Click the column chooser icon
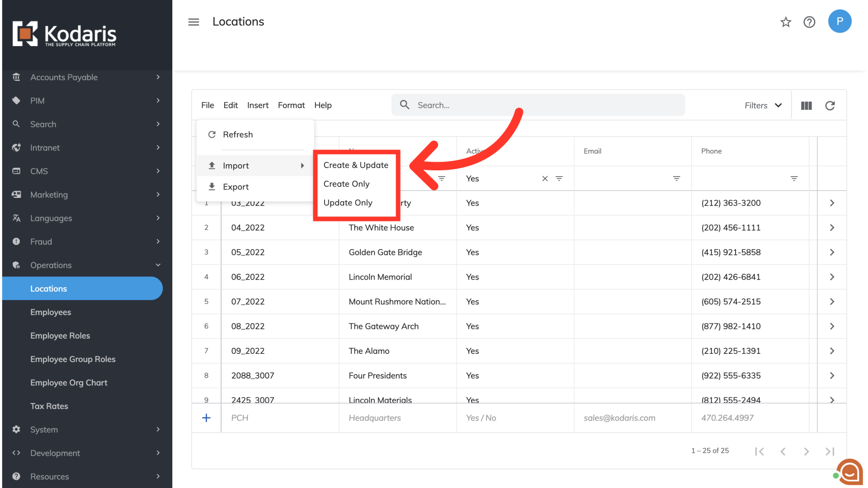This screenshot has height=488, width=868. (x=807, y=105)
